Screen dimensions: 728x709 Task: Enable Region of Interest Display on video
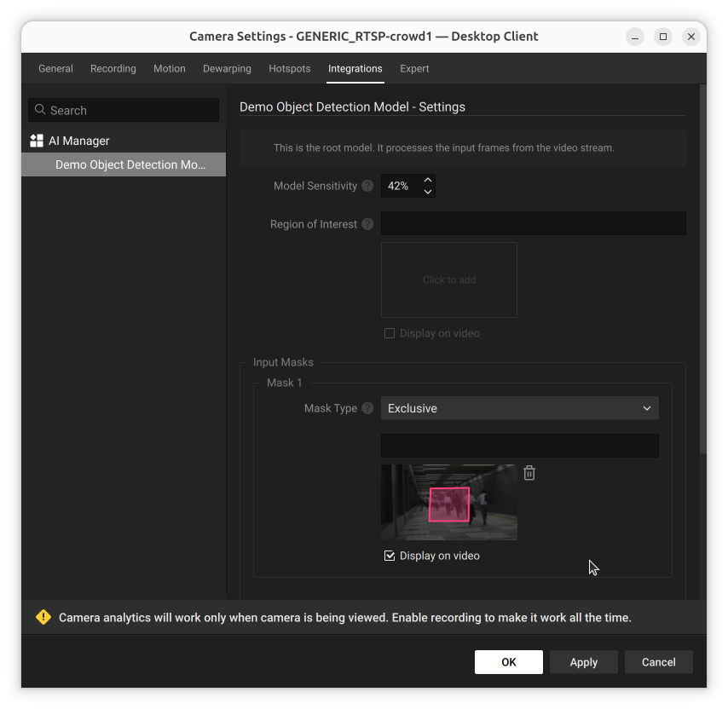pyautogui.click(x=390, y=333)
